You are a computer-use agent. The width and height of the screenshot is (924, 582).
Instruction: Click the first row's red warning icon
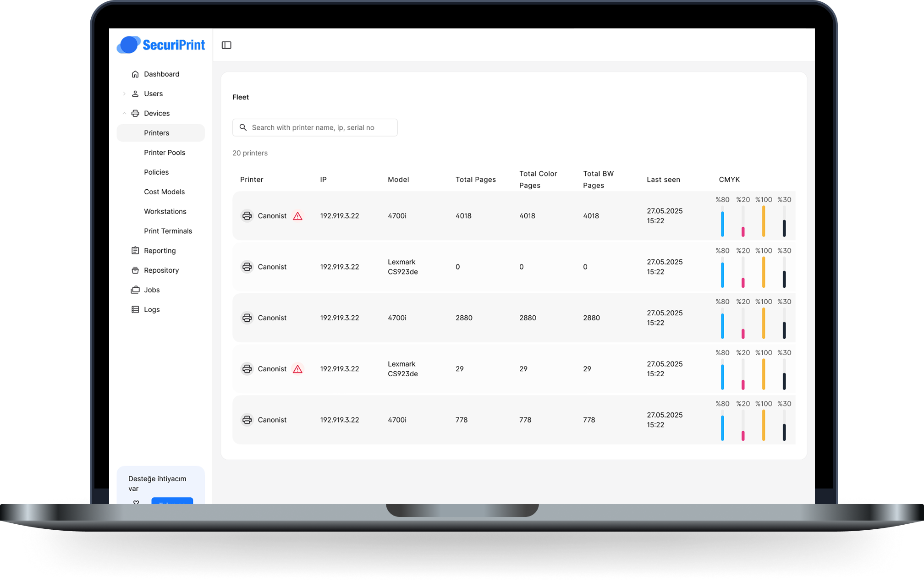297,216
